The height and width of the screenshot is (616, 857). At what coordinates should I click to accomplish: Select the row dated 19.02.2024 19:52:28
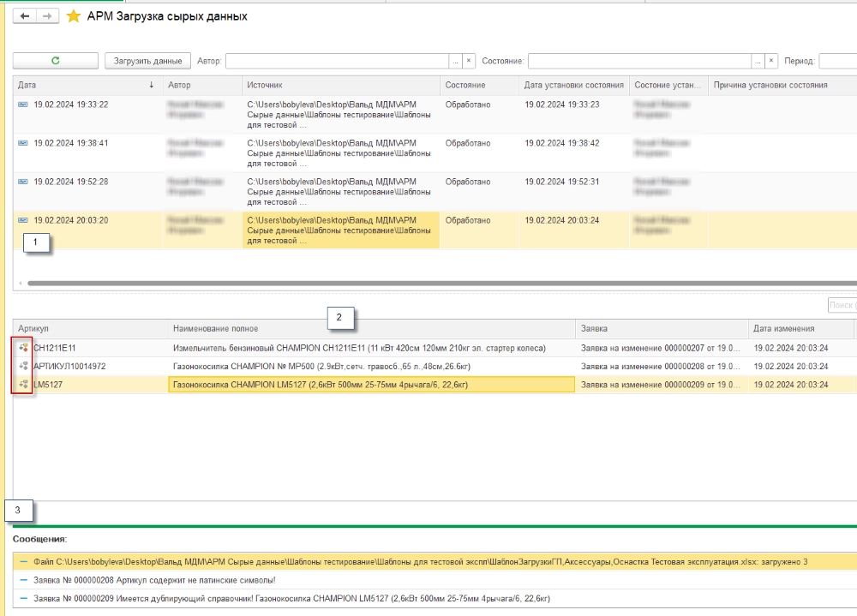point(435,192)
